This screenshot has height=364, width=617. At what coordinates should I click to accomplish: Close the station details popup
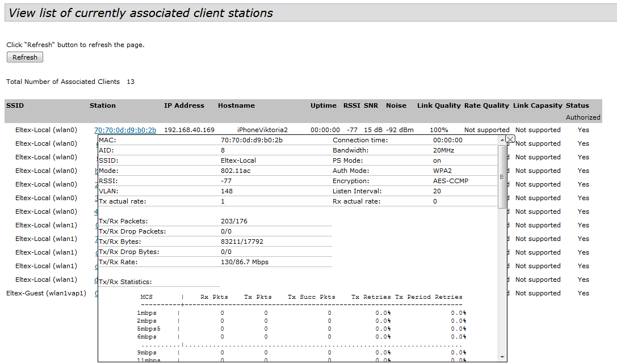coord(510,139)
